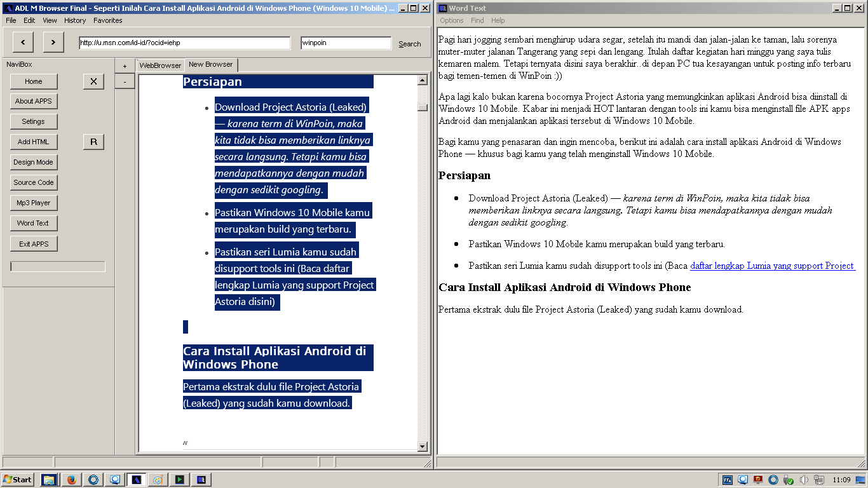Open the View menu

(50, 20)
